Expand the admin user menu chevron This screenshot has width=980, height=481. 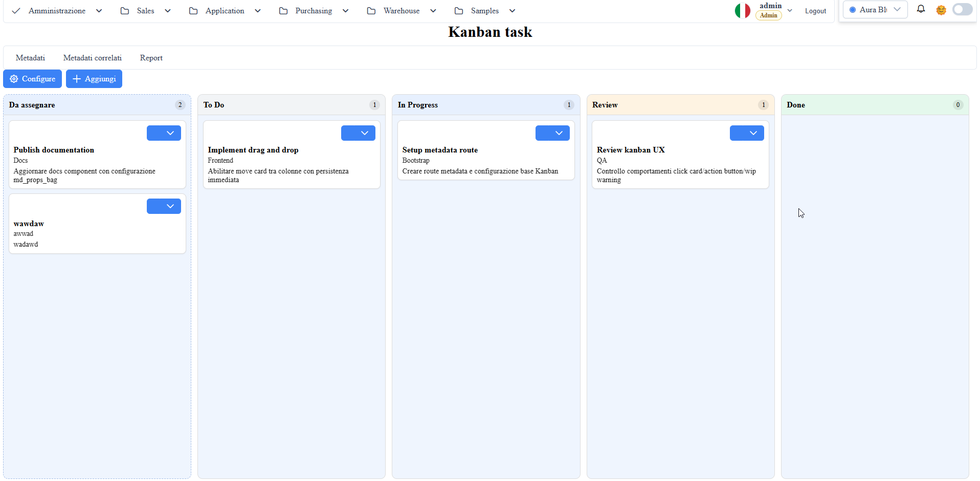(790, 11)
